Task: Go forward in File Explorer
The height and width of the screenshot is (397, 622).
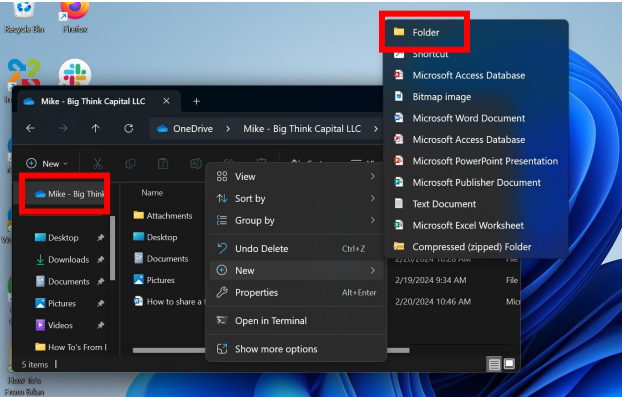Action: point(63,128)
